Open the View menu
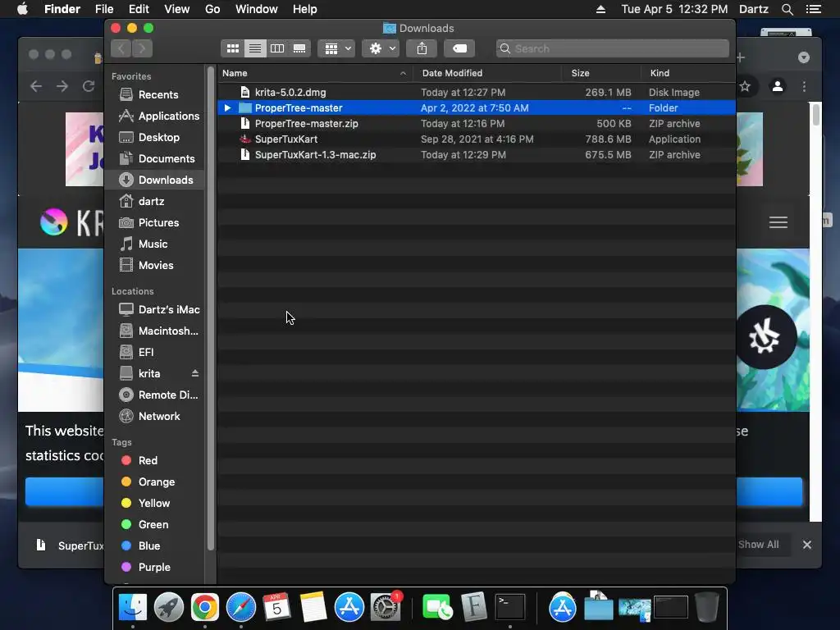This screenshot has width=840, height=630. pos(177,9)
